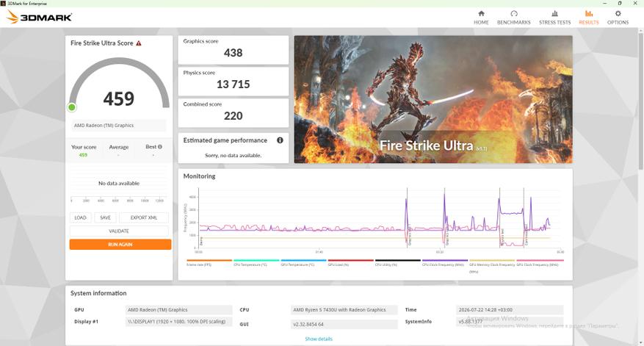Screen dimensions: 644x346
Task: Click the SAVE button
Action: [105, 217]
